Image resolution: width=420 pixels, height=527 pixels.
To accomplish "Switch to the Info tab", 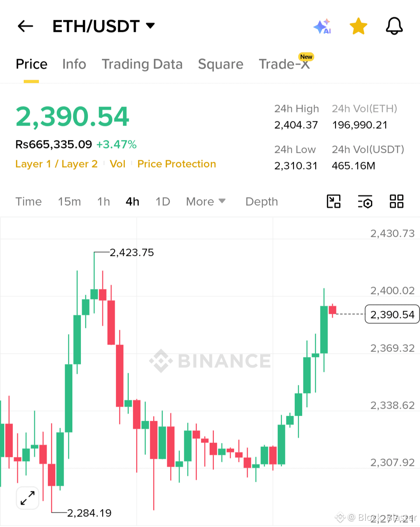I will pos(74,64).
